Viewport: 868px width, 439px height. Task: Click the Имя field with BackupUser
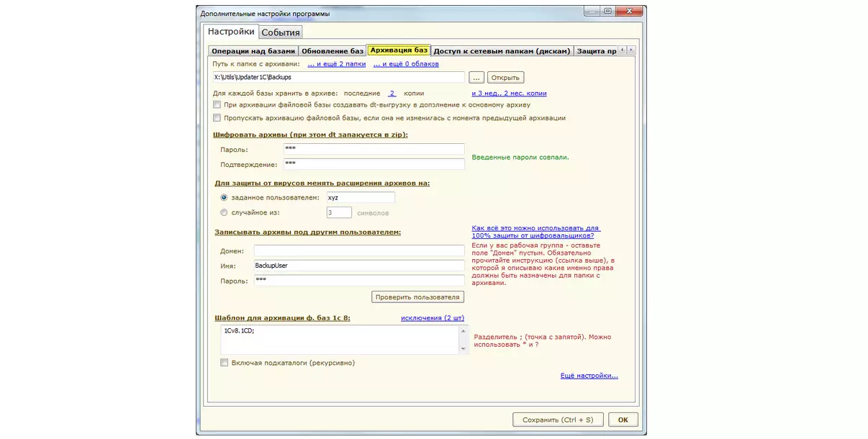tap(359, 266)
